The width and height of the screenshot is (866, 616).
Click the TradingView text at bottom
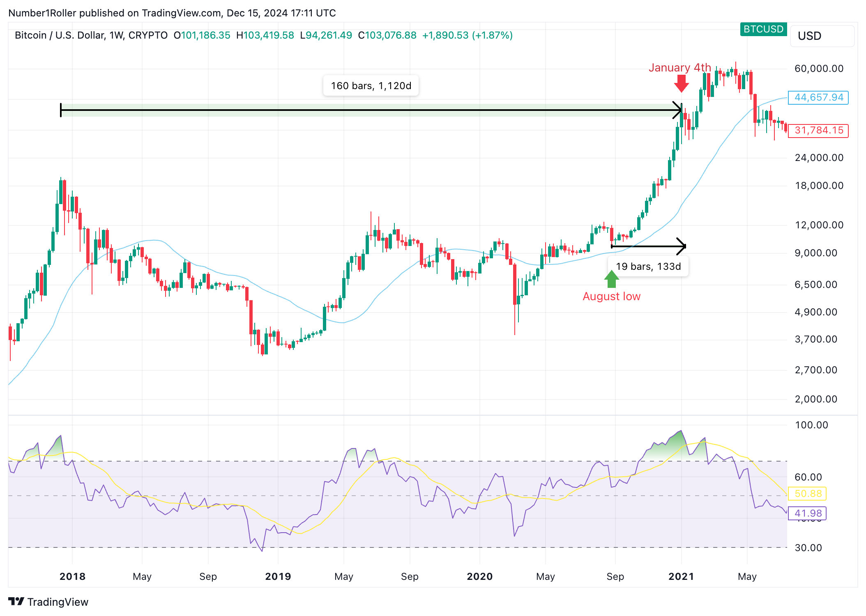coord(58,602)
